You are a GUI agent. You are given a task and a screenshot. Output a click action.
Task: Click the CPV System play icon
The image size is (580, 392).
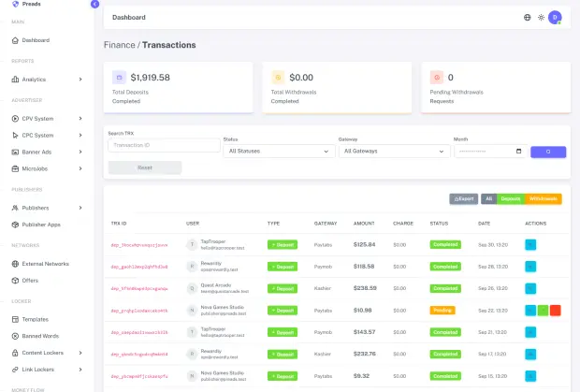click(x=15, y=119)
